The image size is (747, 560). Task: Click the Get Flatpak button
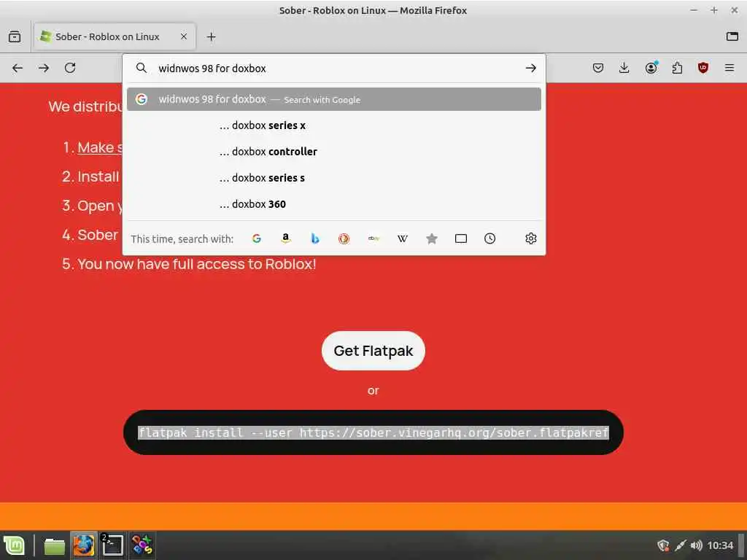(373, 351)
